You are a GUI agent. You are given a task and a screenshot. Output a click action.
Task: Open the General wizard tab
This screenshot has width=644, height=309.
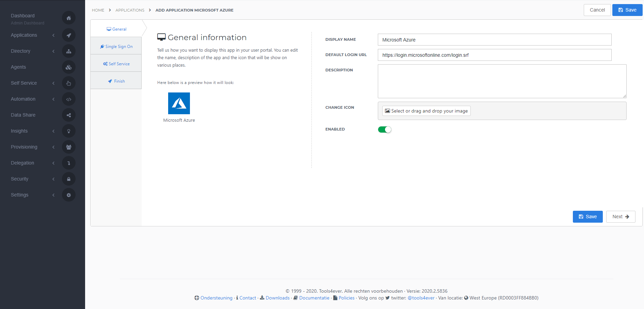click(116, 29)
